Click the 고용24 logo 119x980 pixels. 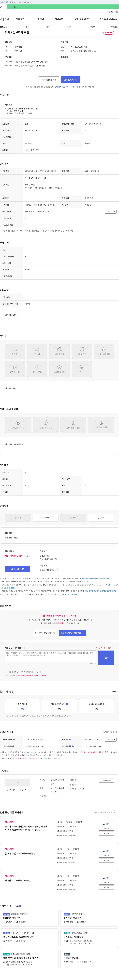click(x=5, y=19)
